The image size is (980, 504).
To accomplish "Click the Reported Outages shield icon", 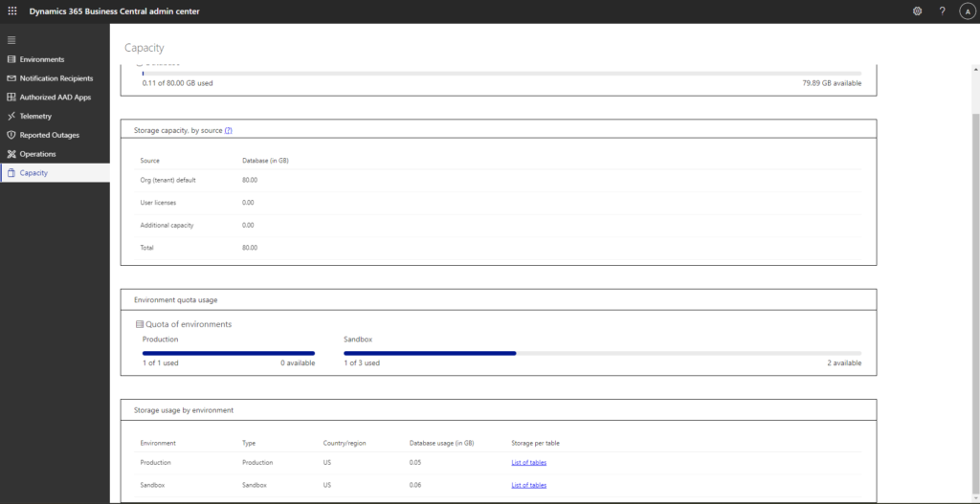I will click(x=11, y=135).
